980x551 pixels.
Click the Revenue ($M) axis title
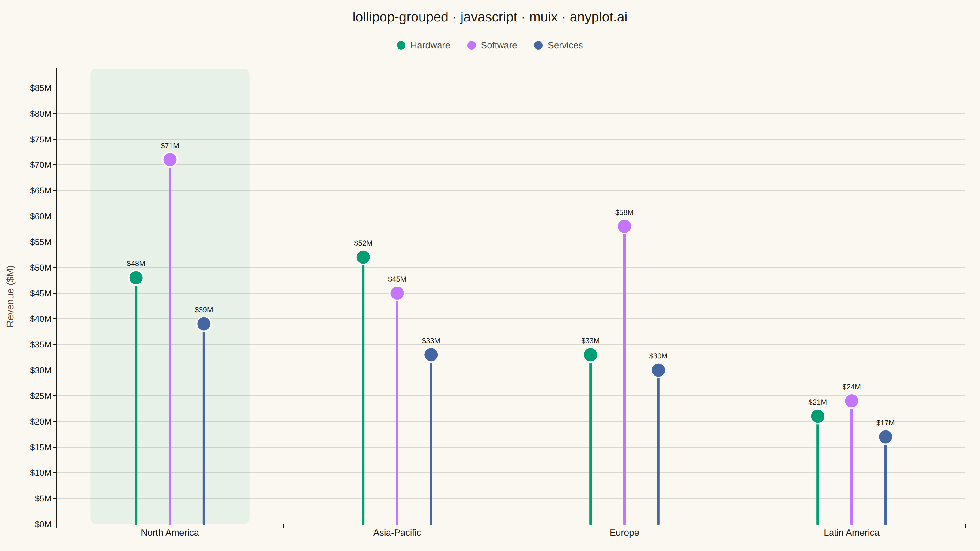point(10,296)
